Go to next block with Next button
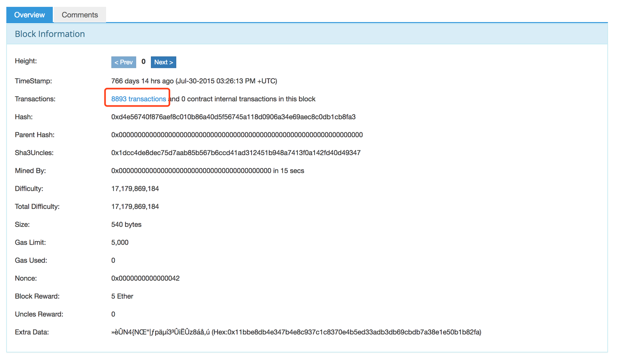Screen dimensions: 619x364 163,62
